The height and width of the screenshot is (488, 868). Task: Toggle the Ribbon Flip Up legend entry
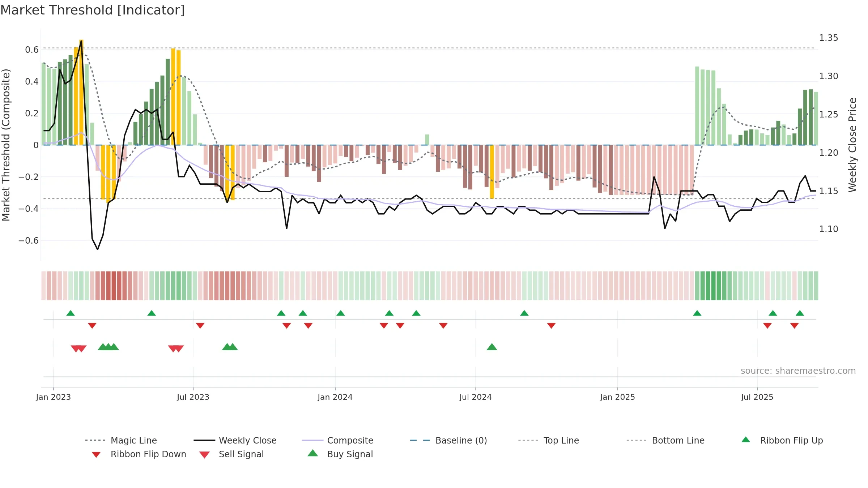782,440
